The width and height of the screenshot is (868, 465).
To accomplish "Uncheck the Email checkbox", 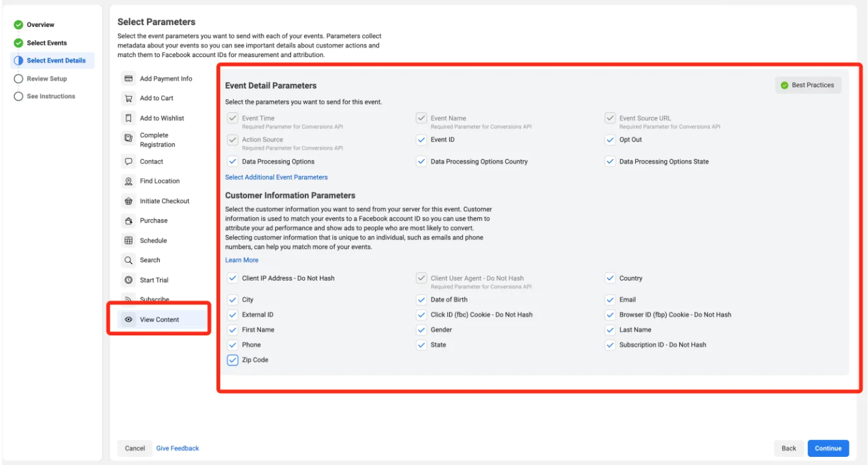I will click(610, 300).
